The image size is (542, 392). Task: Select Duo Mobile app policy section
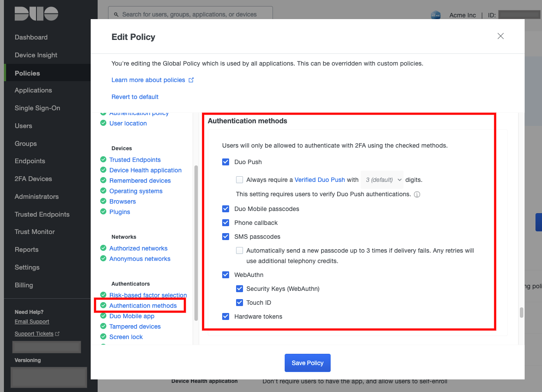point(132,316)
